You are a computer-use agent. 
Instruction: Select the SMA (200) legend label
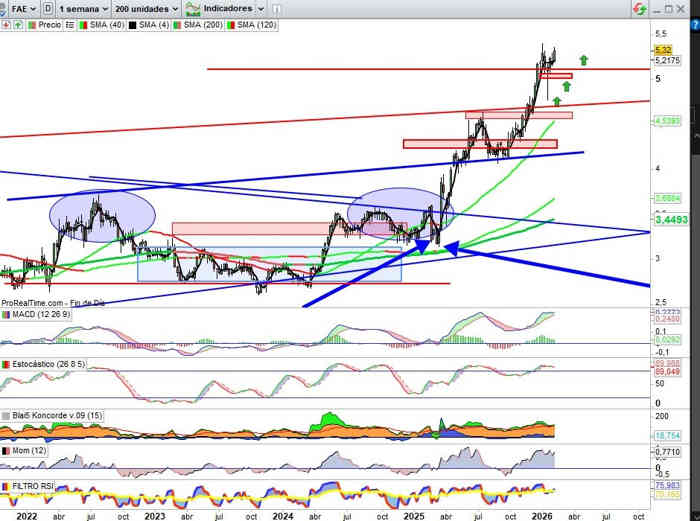[x=202, y=24]
